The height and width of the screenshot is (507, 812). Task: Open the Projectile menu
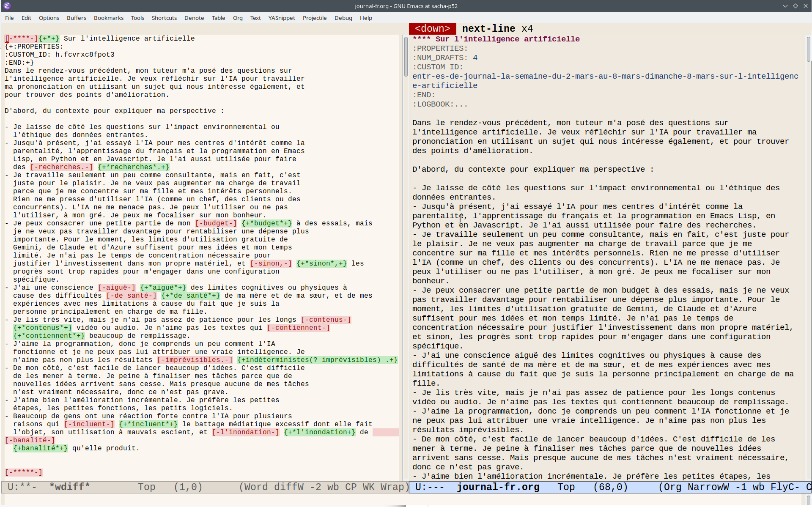tap(315, 18)
